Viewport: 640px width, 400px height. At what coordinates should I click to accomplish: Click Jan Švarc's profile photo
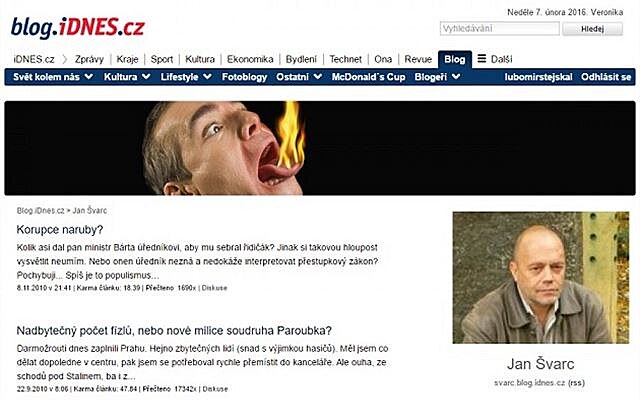541,277
